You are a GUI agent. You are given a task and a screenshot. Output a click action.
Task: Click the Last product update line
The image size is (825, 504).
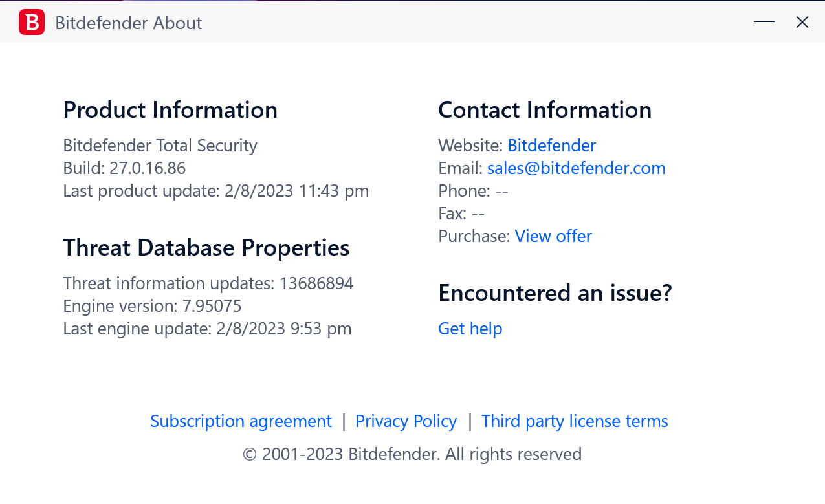coord(215,191)
